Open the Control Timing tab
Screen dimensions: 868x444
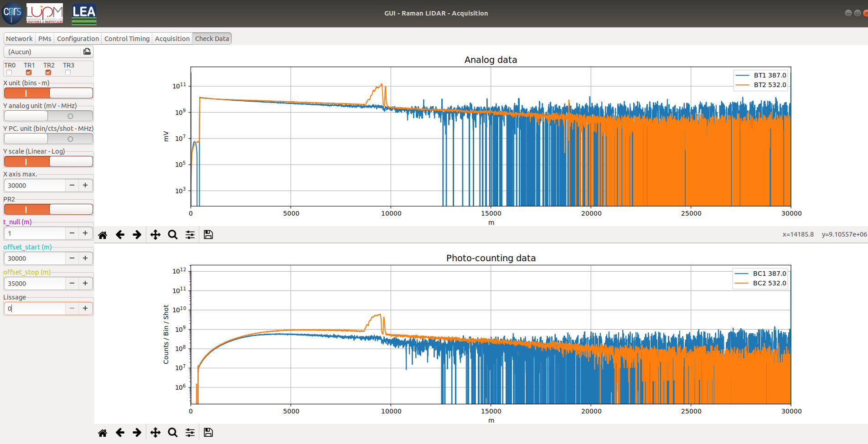(127, 39)
